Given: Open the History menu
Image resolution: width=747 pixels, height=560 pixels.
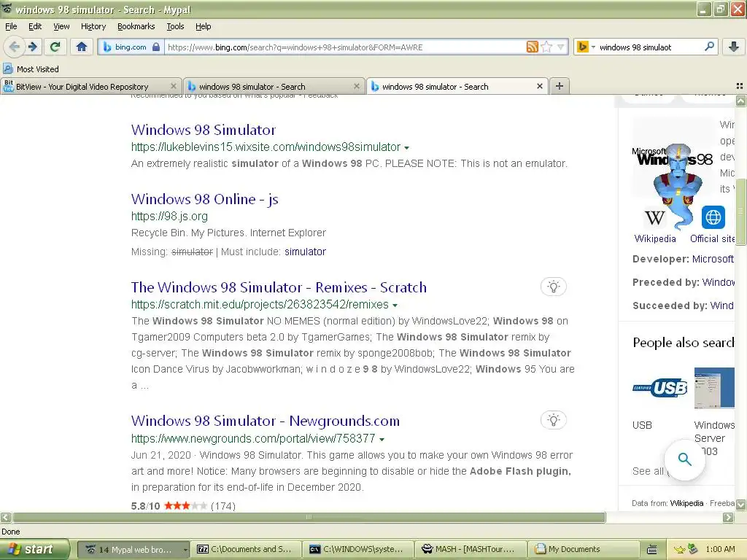Looking at the screenshot, I should (93, 26).
